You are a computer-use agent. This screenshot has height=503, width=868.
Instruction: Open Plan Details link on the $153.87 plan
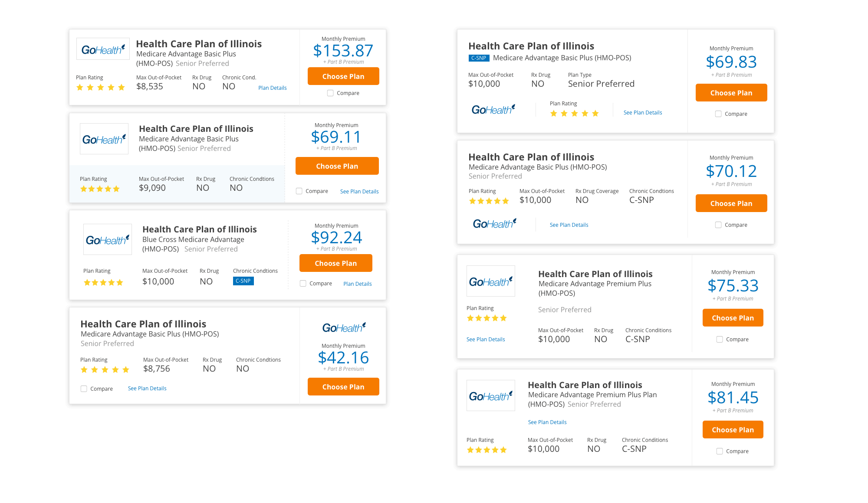coord(272,88)
